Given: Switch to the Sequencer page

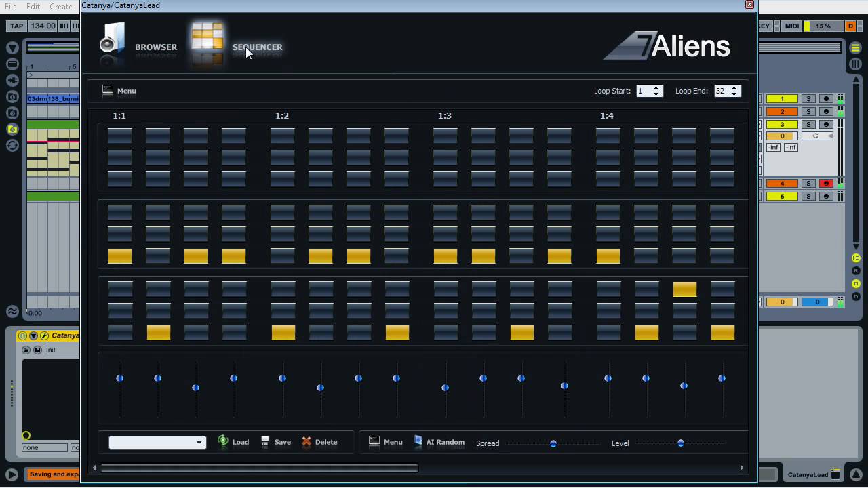Looking at the screenshot, I should [236, 42].
